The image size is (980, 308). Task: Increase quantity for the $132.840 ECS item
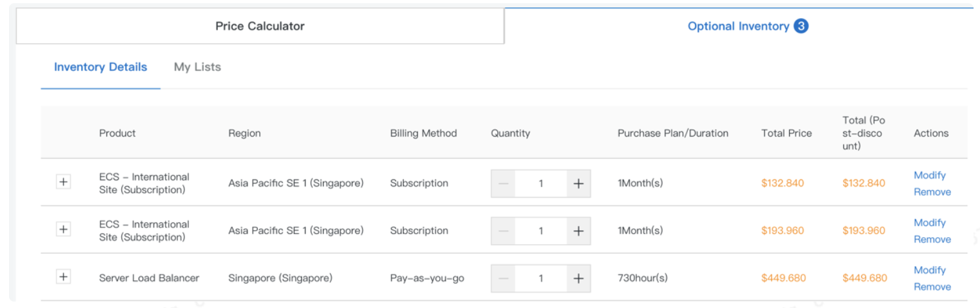pos(578,184)
